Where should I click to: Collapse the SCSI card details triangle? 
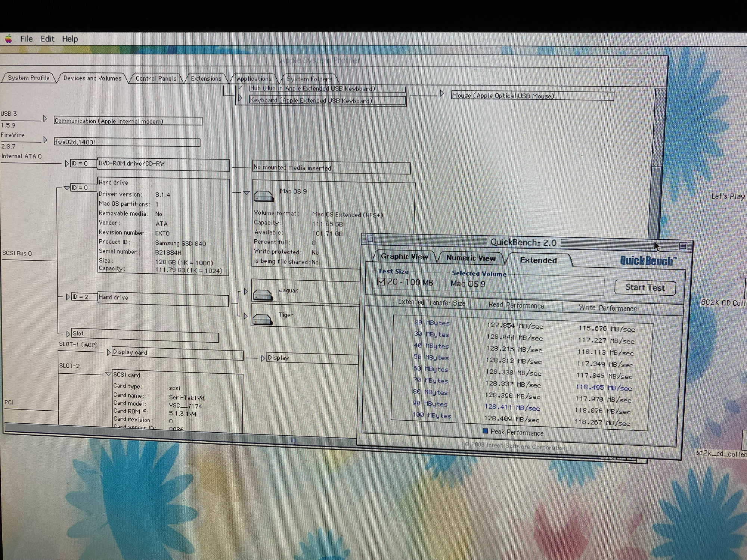(x=108, y=374)
